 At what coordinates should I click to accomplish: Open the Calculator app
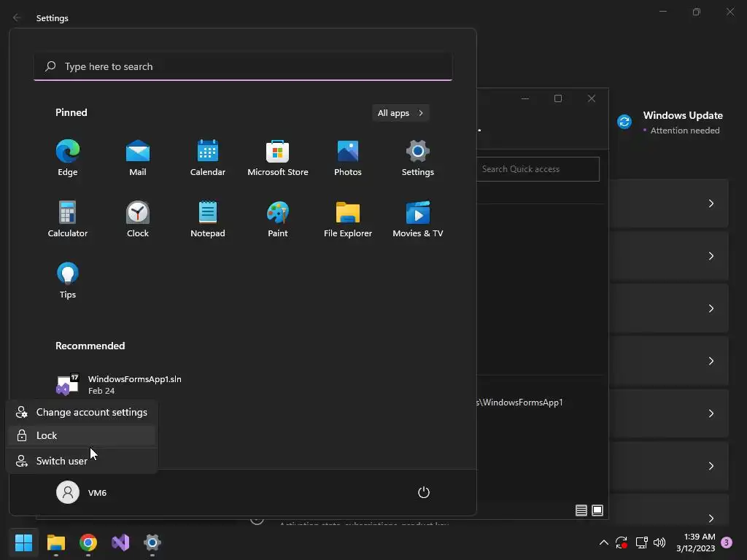click(x=68, y=219)
